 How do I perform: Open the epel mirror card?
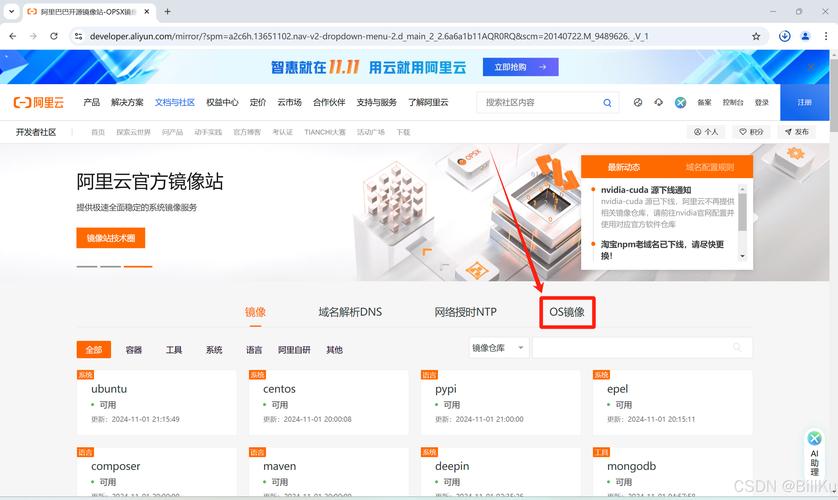[x=673, y=402]
